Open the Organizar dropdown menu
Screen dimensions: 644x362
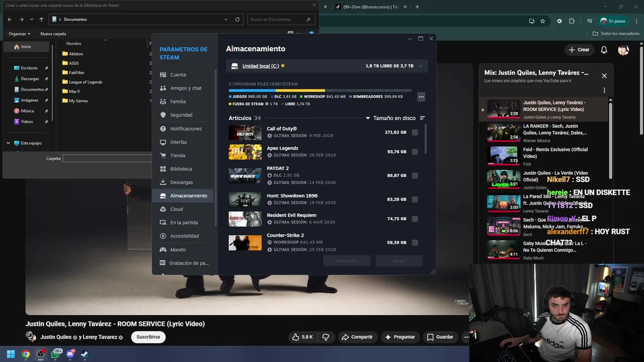pyautogui.click(x=19, y=34)
